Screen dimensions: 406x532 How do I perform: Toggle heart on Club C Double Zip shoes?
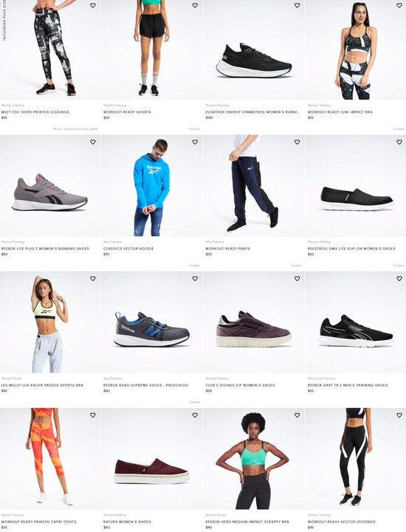[297, 278]
